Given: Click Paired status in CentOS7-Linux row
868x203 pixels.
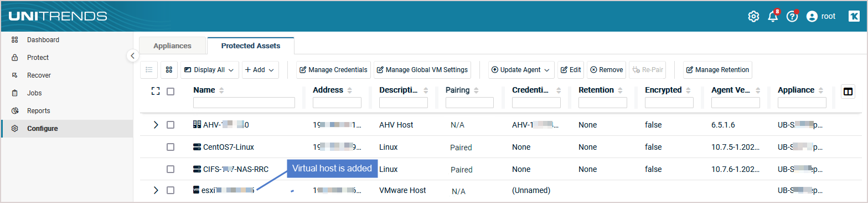Looking at the screenshot, I should 461,148.
